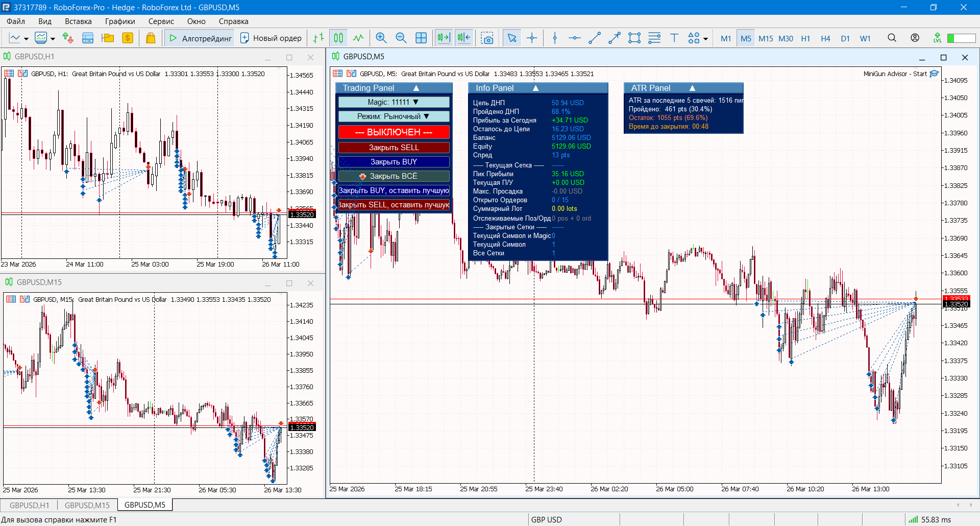The image size is (980, 526).
Task: Select the text label tool
Action: (x=674, y=38)
